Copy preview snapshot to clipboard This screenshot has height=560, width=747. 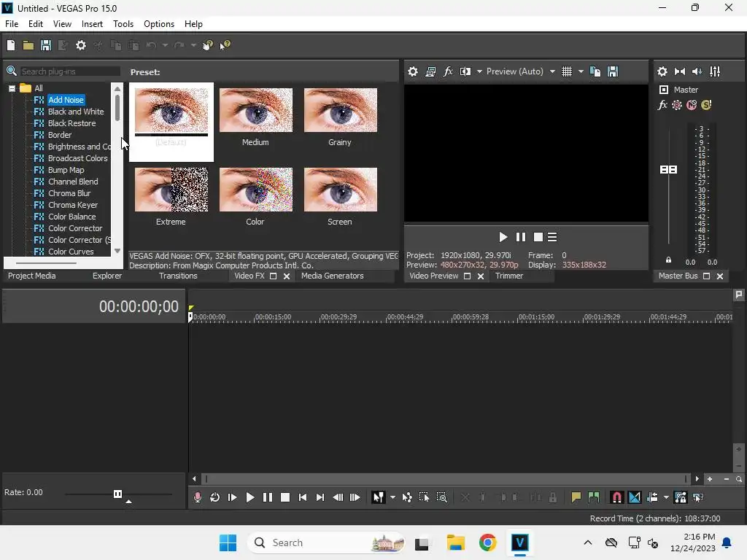[x=595, y=71]
